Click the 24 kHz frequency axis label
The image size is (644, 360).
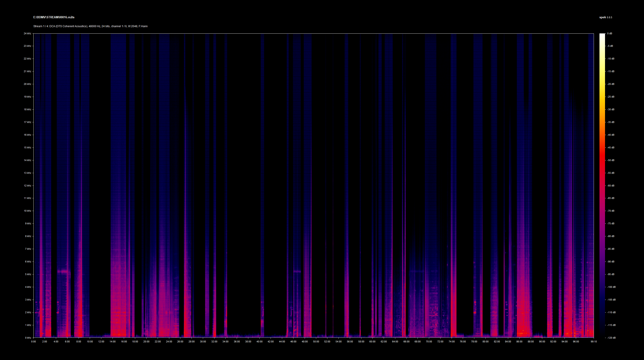click(x=27, y=33)
